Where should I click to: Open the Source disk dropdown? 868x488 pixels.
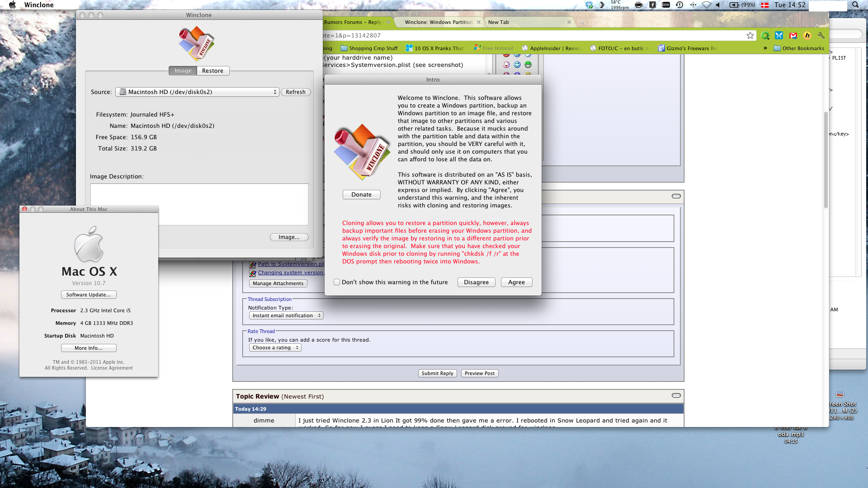(x=197, y=92)
